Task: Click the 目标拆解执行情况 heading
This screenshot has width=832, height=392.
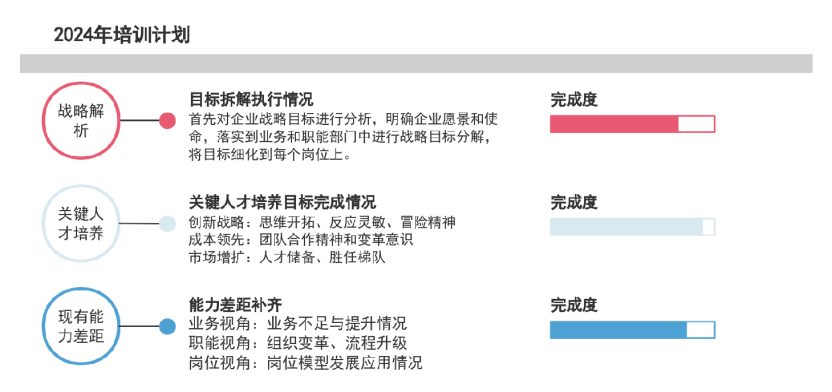Action: (251, 99)
